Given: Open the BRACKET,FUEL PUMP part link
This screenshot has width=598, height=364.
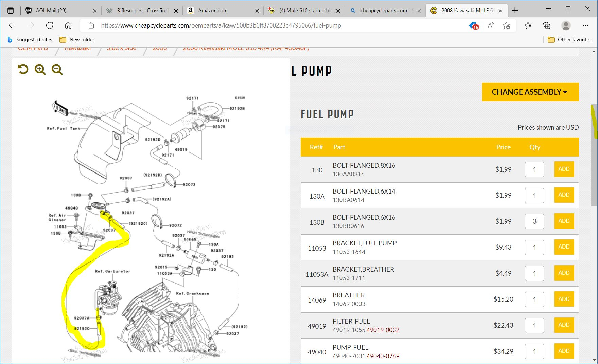Looking at the screenshot, I should 365,243.
